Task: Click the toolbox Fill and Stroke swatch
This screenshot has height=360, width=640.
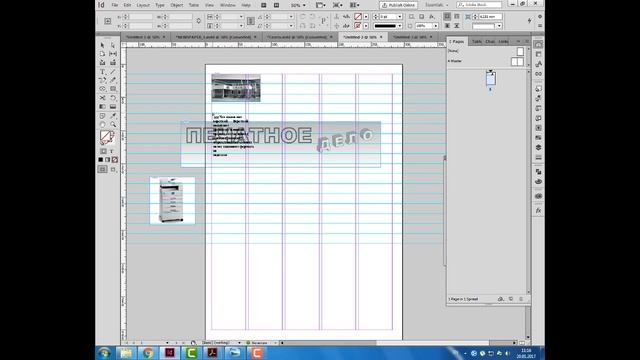Action: [x=107, y=138]
